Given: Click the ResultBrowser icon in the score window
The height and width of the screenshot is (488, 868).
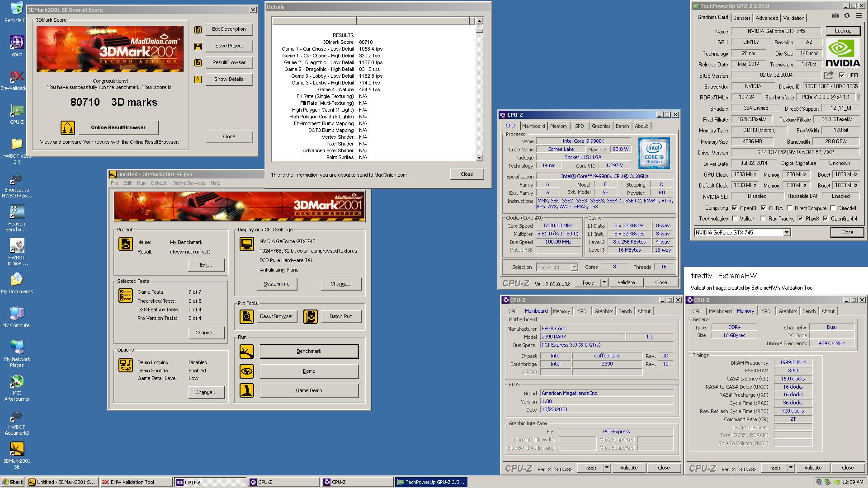Looking at the screenshot, I should [198, 63].
